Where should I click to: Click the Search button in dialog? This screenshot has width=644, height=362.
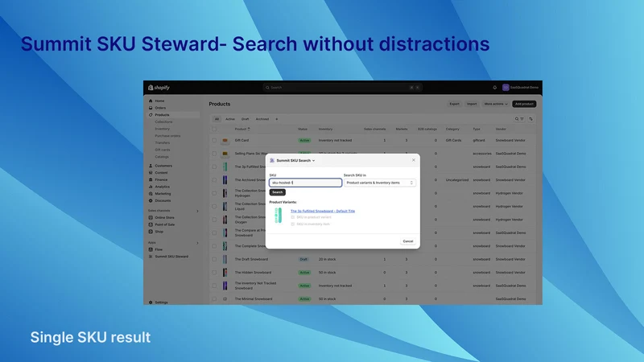(x=277, y=192)
